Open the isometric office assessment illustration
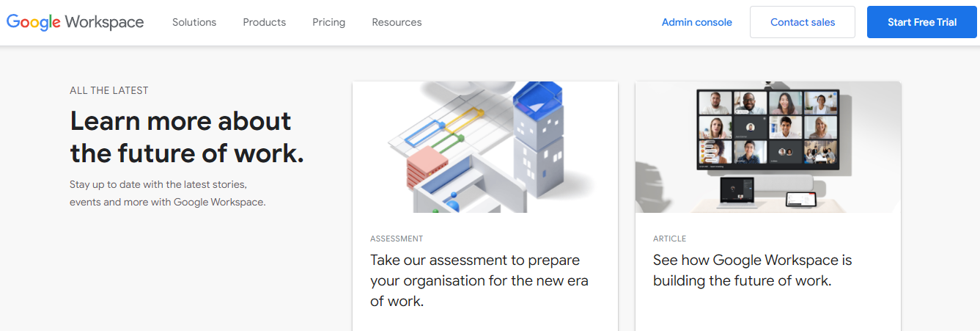 [x=485, y=147]
